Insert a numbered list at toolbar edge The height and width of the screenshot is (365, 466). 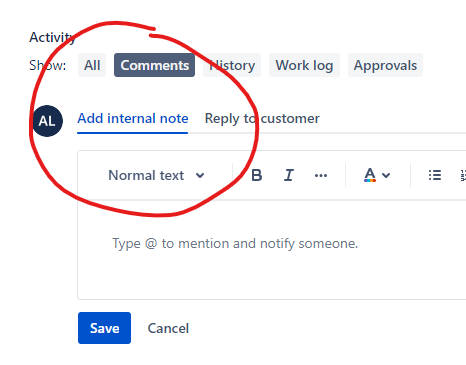(463, 175)
